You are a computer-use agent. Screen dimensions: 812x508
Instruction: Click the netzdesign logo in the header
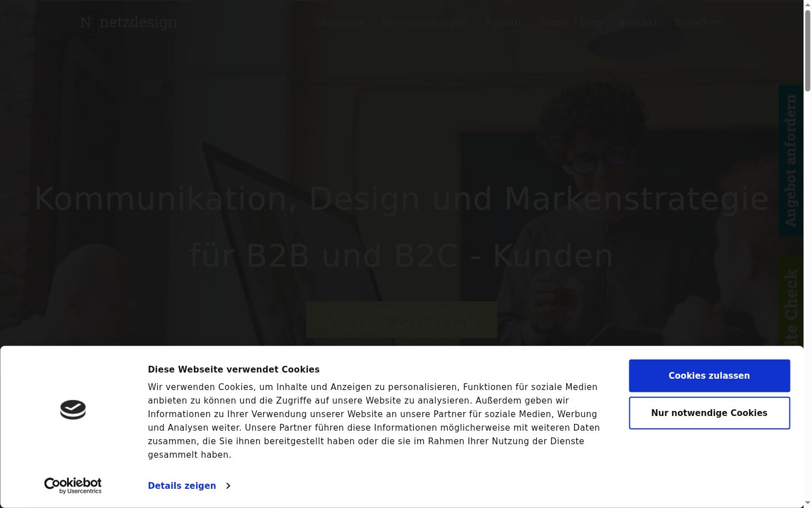click(129, 23)
